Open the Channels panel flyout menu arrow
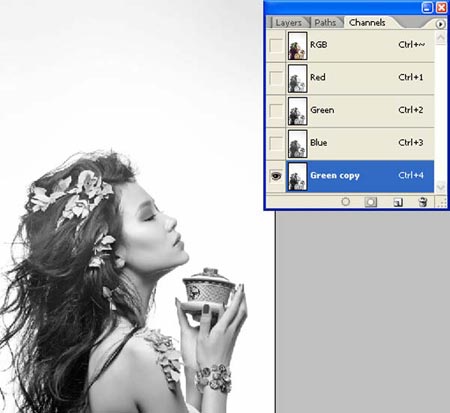450x413 pixels. click(x=440, y=24)
